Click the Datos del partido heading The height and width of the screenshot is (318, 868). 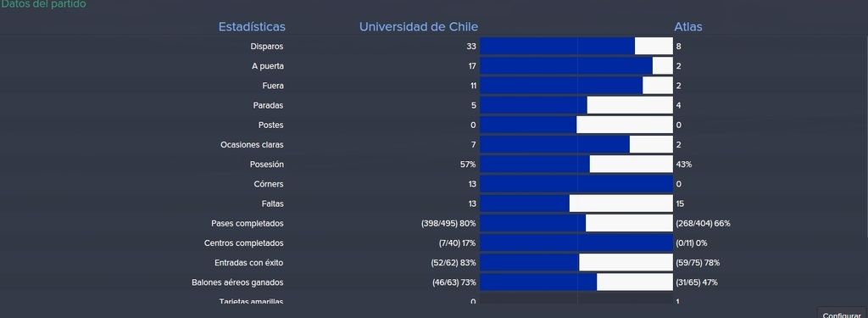point(43,4)
